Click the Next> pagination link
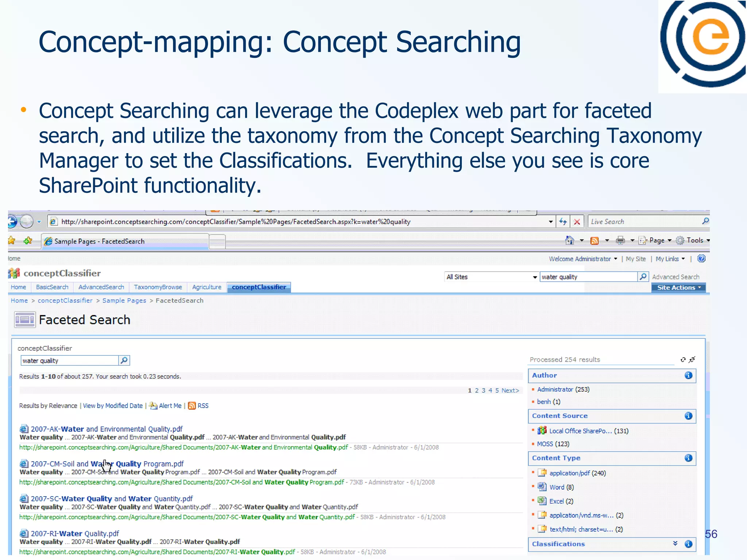The image size is (747, 560). click(x=510, y=391)
